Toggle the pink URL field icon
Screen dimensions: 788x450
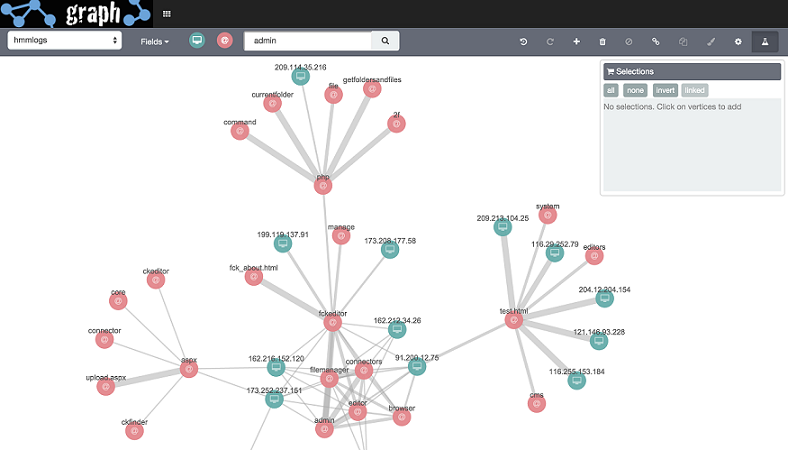pyautogui.click(x=225, y=40)
